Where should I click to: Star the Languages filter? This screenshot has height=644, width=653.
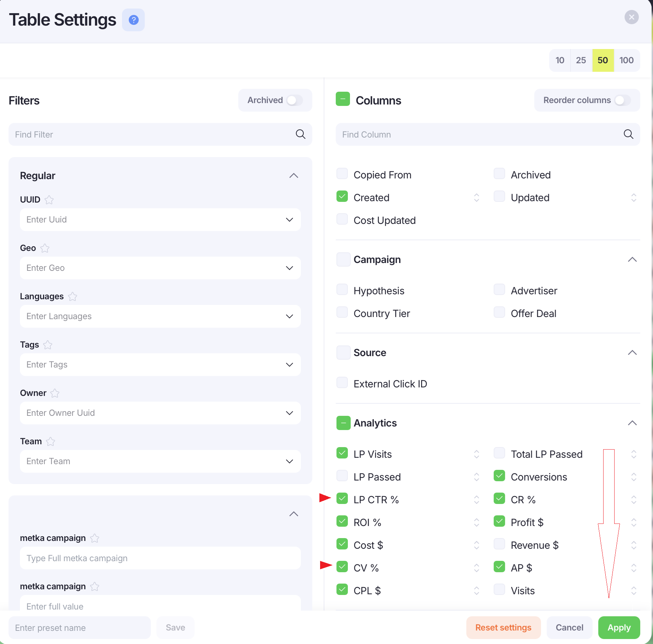pyautogui.click(x=73, y=296)
